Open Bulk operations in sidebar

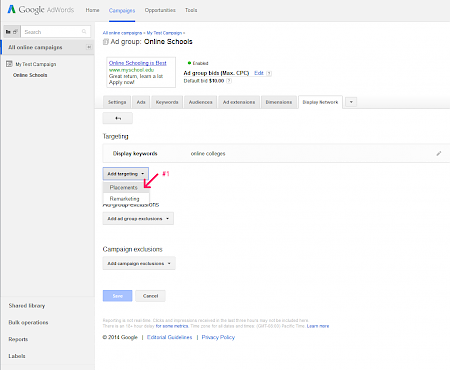pyautogui.click(x=28, y=322)
